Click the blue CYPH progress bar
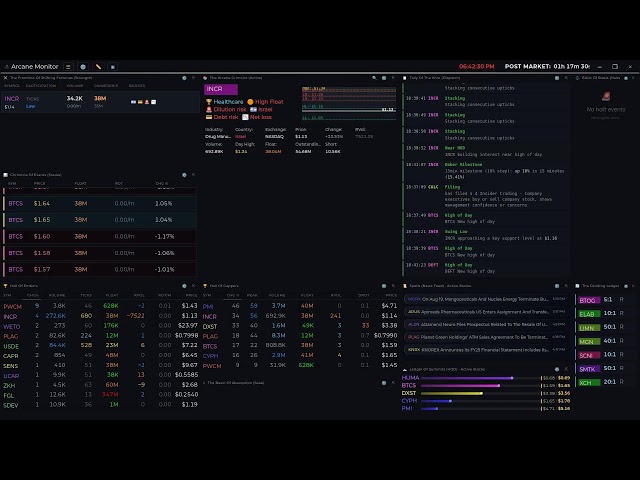 [480, 401]
